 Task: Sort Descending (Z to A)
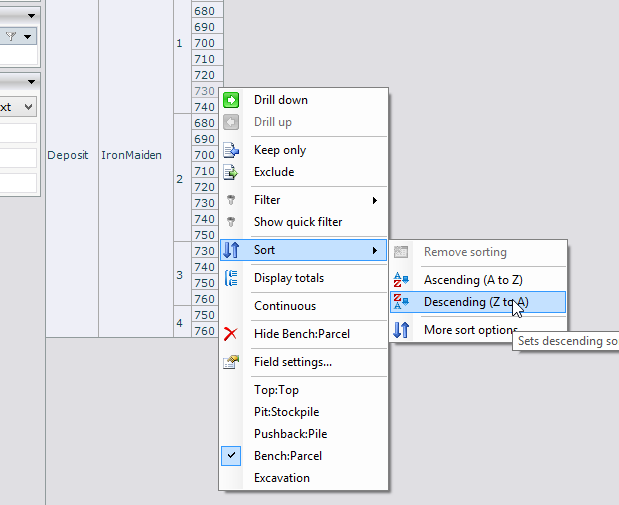(476, 302)
